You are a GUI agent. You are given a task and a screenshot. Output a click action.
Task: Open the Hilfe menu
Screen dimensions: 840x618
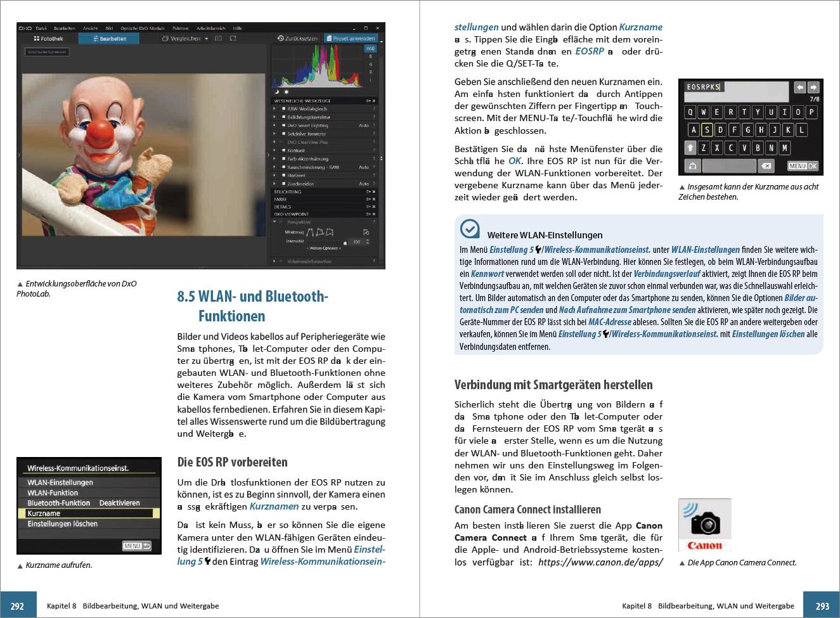click(238, 28)
